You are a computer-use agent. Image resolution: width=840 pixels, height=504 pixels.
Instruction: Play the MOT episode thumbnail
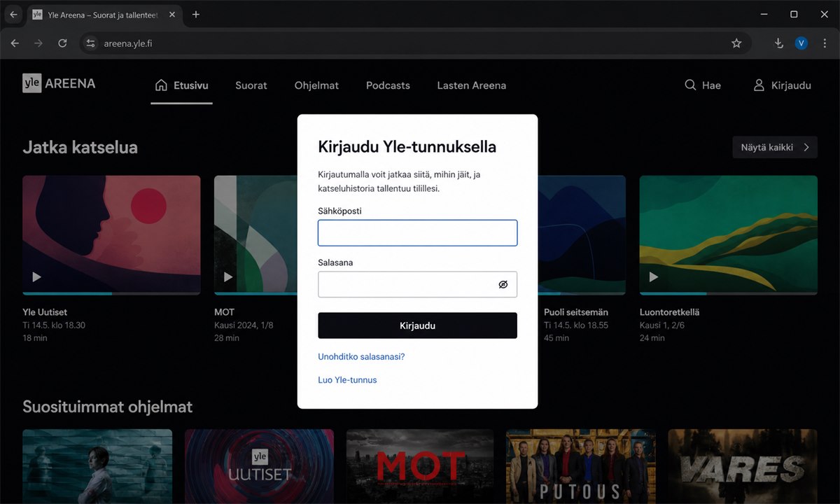255,234
